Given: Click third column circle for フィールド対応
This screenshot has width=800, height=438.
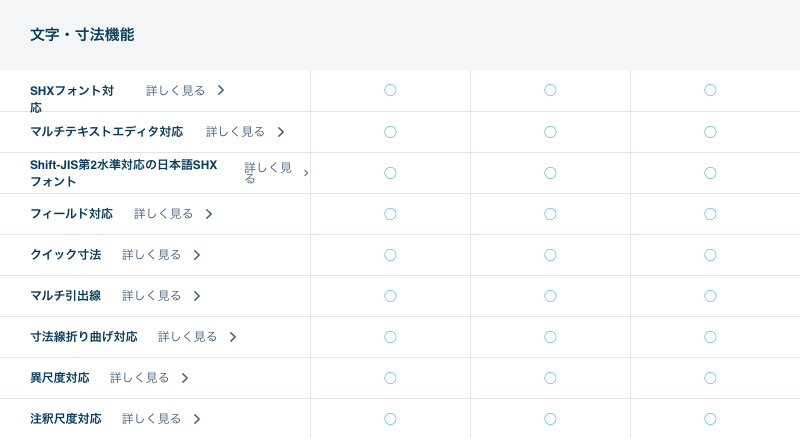Looking at the screenshot, I should (710, 214).
